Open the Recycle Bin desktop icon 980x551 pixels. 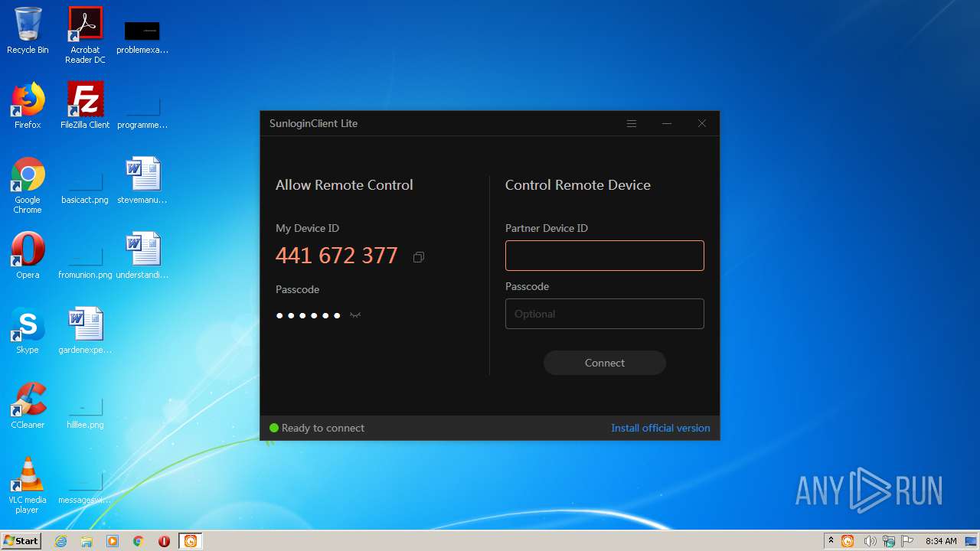(x=28, y=31)
